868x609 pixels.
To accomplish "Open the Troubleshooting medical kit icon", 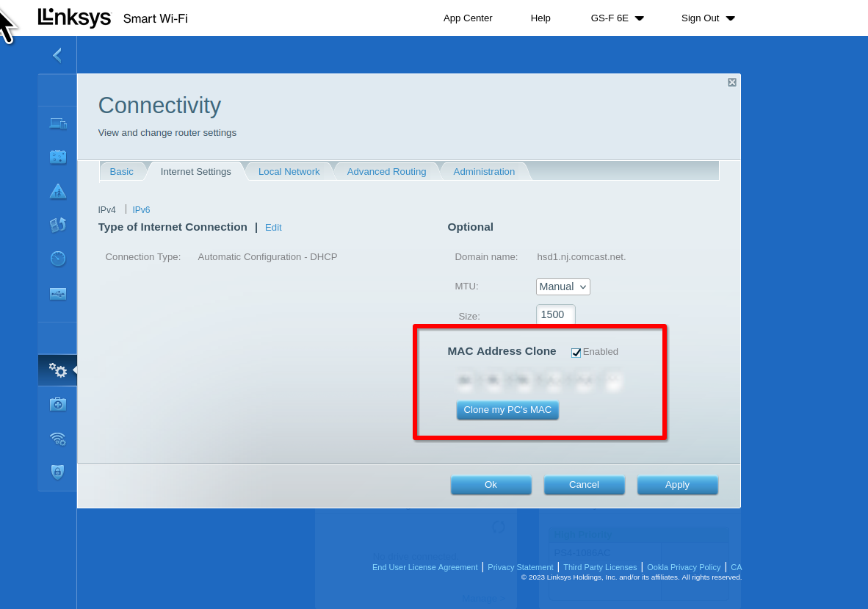I will 57,404.
